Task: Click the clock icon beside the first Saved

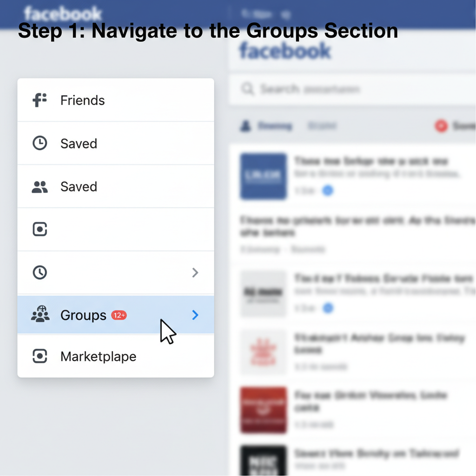Action: 40,143
